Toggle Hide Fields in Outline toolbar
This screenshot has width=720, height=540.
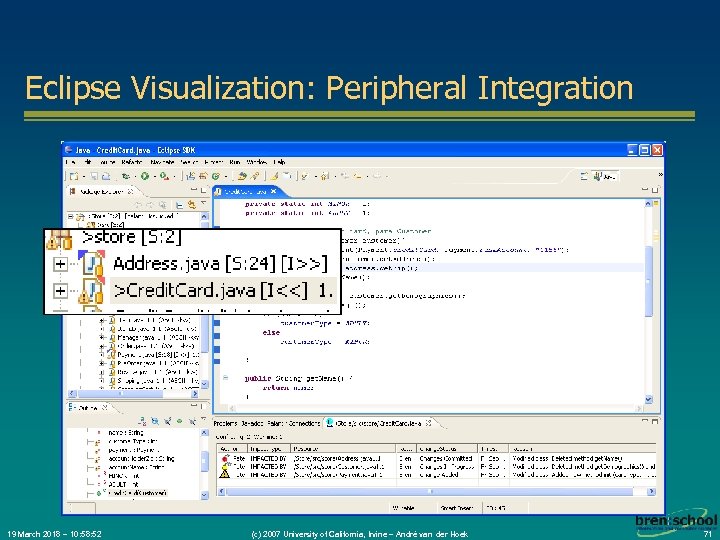[x=155, y=421]
